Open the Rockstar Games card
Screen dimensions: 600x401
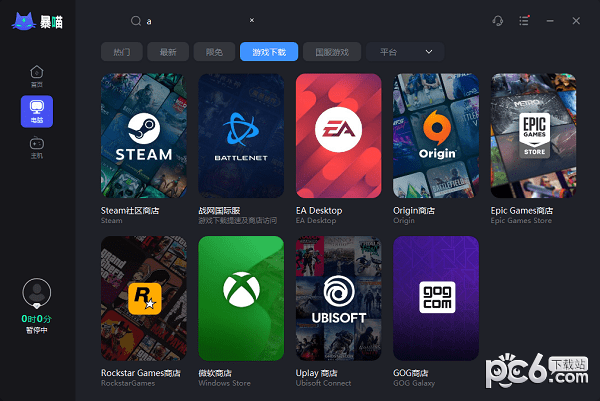pyautogui.click(x=143, y=298)
